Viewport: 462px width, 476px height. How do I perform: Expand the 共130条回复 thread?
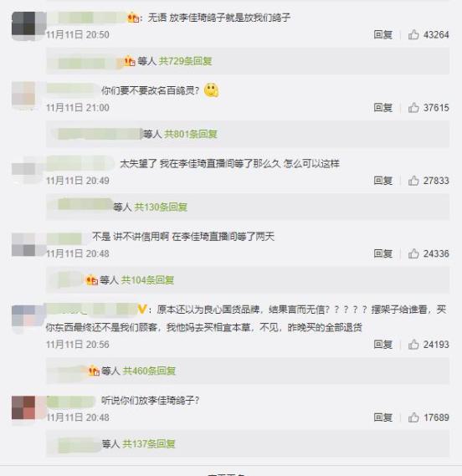coord(161,207)
